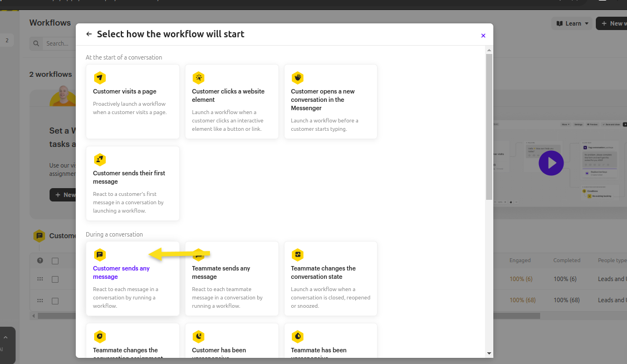Viewport: 627px width, 364px height.
Task: Click the Teammate changes conversation assignment icon
Action: click(x=100, y=336)
